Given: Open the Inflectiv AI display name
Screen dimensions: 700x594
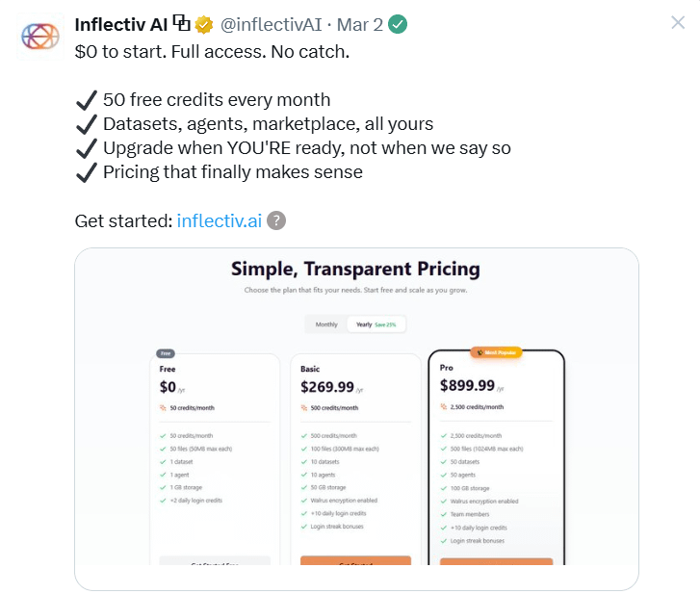Looking at the screenshot, I should coord(121,24).
